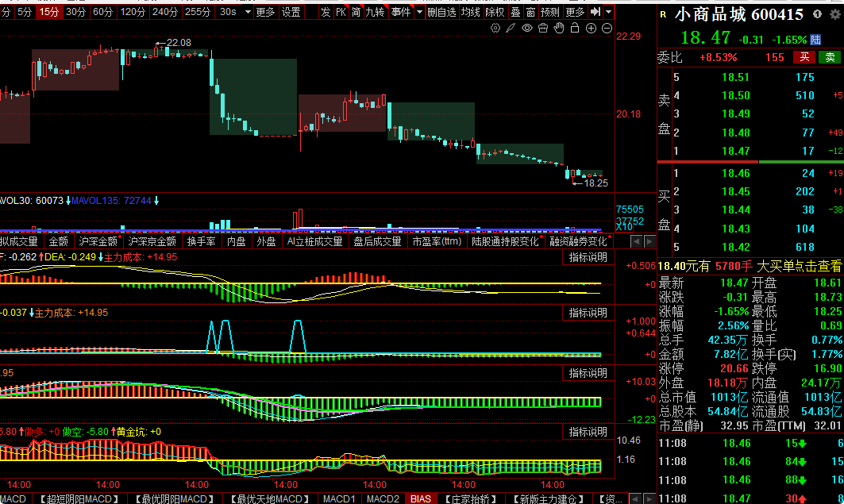Click the 简 toolbar button
This screenshot has width=844, height=504.
click(356, 11)
